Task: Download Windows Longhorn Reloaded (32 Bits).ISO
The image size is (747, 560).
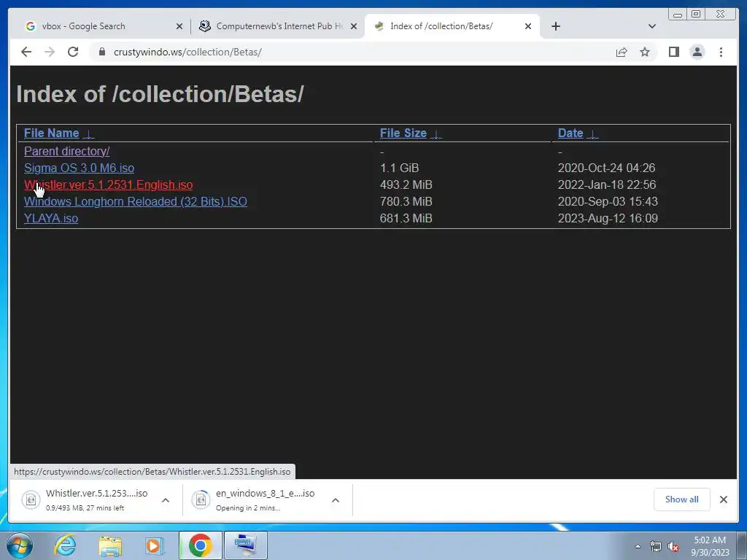Action: click(135, 201)
